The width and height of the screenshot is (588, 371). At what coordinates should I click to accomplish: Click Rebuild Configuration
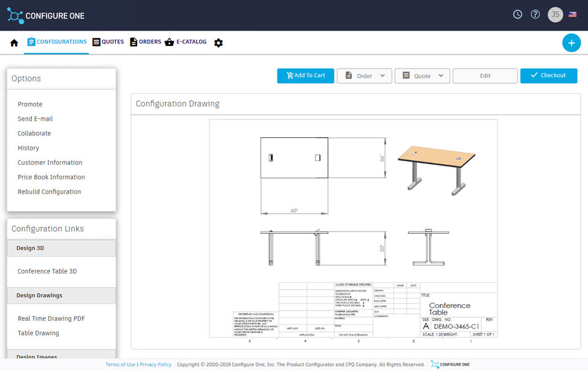click(x=50, y=192)
